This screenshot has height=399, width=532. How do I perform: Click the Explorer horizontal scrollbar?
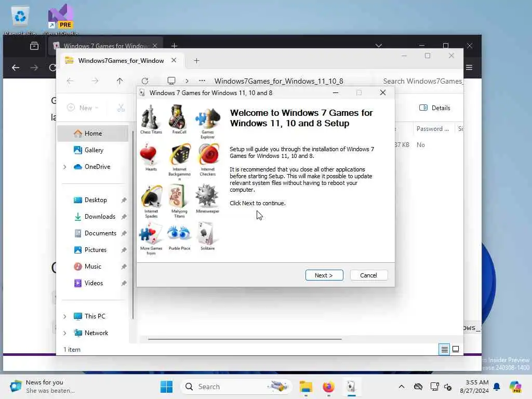click(x=245, y=339)
